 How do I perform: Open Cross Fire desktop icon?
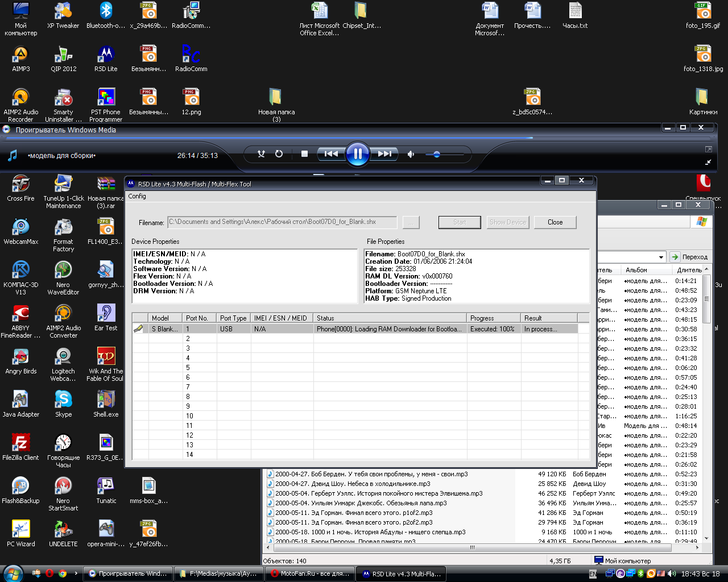(21, 188)
